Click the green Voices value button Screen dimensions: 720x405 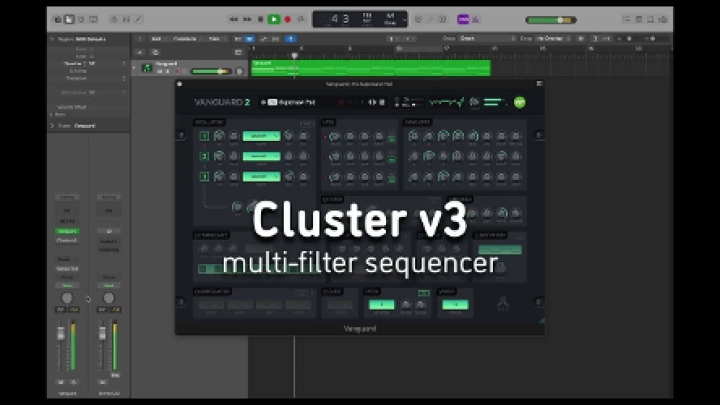point(455,304)
